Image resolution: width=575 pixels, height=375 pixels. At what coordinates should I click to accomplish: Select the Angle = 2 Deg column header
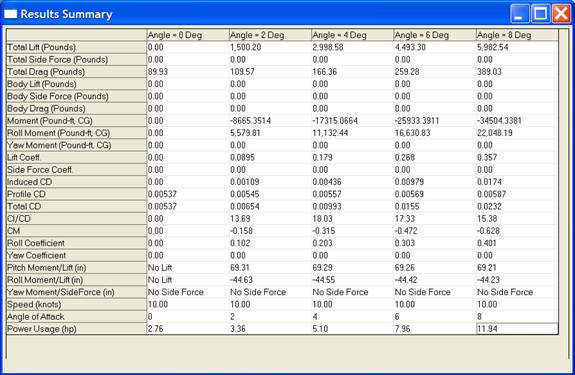coord(270,35)
